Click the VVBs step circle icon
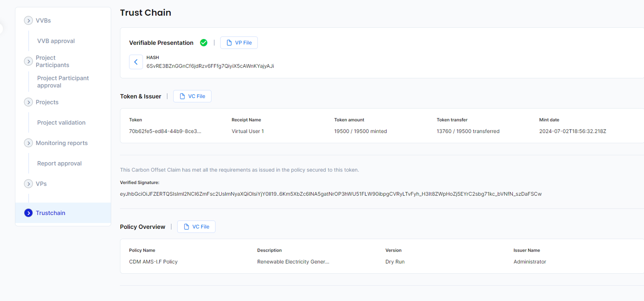 tap(28, 21)
